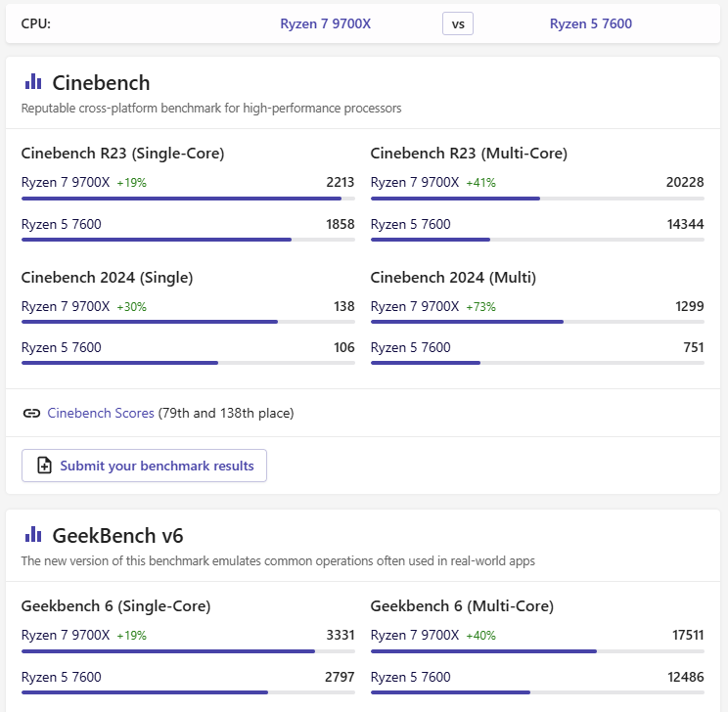728x712 pixels.
Task: Click the link chain icon beside Cinebench Scores
Action: pos(31,414)
